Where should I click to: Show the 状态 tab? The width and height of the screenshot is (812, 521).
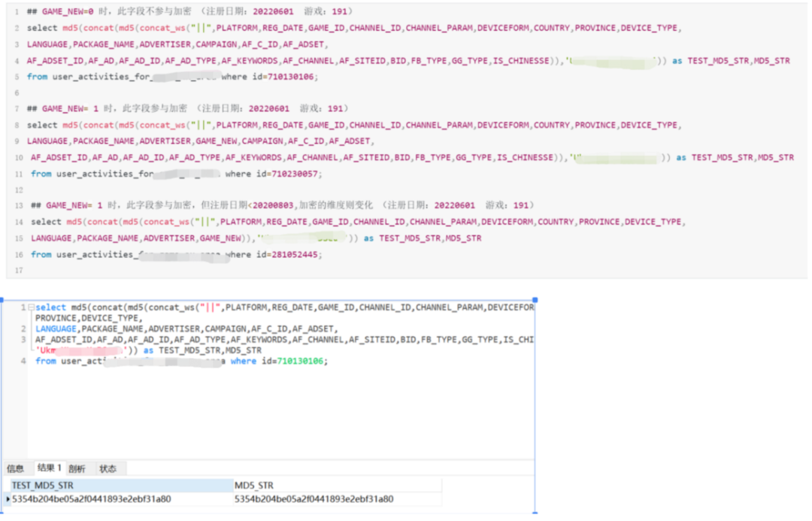point(108,468)
